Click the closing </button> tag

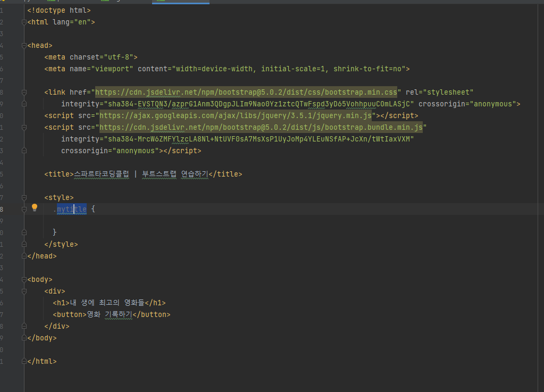click(x=152, y=315)
